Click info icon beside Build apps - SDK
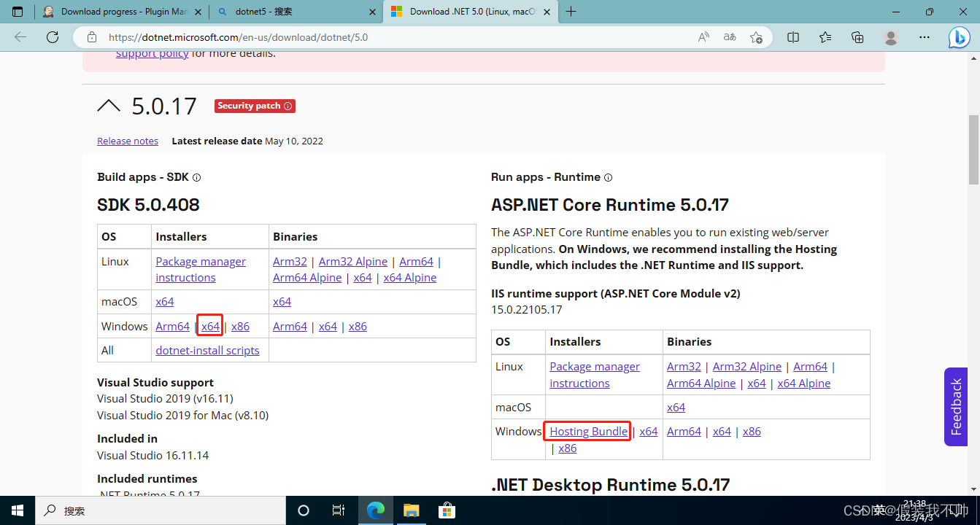Image resolution: width=980 pixels, height=525 pixels. point(196,177)
